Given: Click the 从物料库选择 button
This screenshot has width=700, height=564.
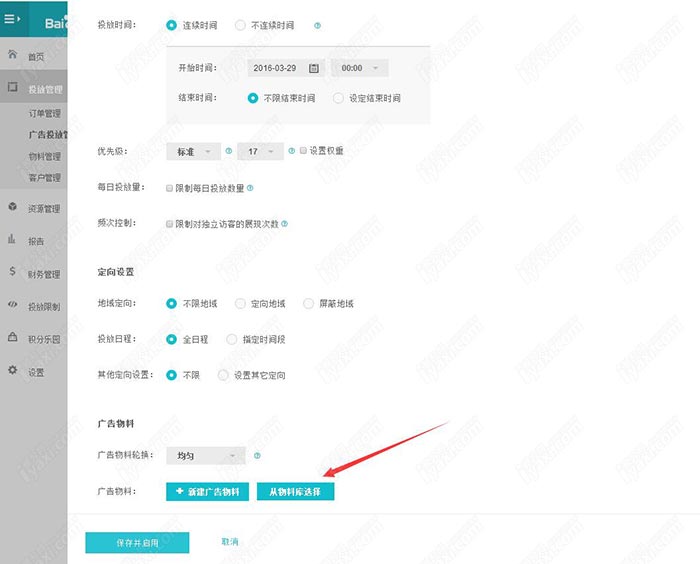Looking at the screenshot, I should (295, 492).
